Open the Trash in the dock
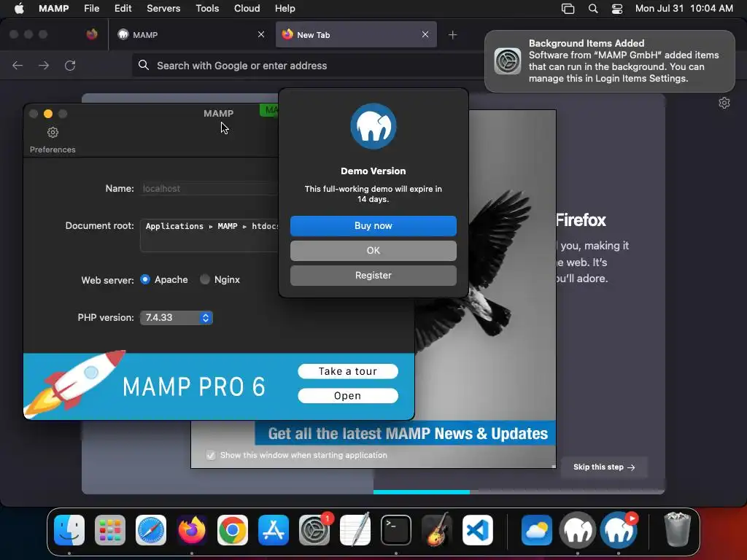Viewport: 747px width, 560px height. click(x=677, y=530)
